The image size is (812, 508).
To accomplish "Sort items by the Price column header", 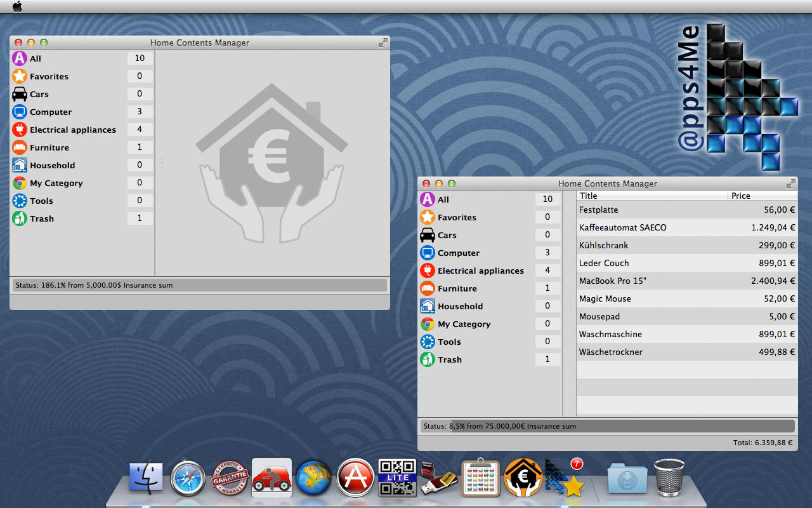I will [x=761, y=196].
